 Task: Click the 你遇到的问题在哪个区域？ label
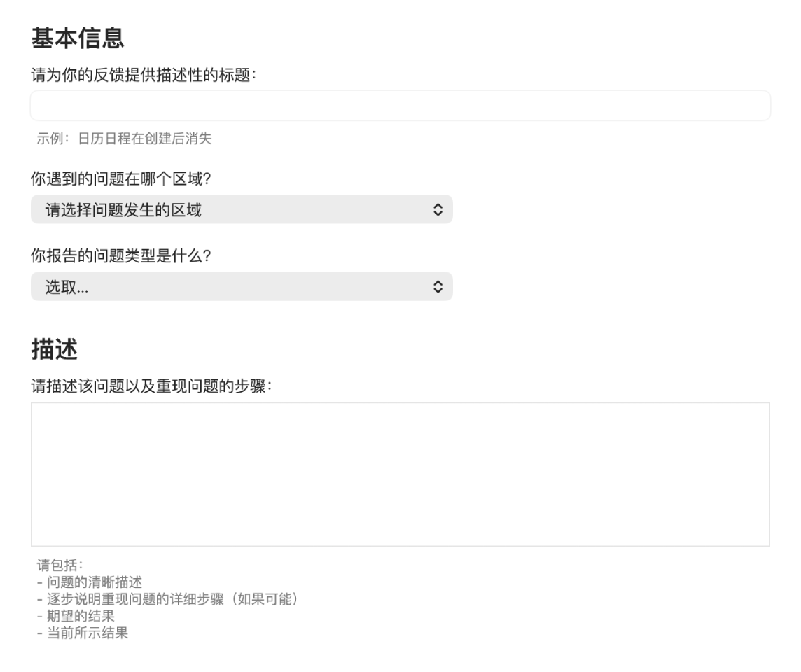pyautogui.click(x=121, y=178)
